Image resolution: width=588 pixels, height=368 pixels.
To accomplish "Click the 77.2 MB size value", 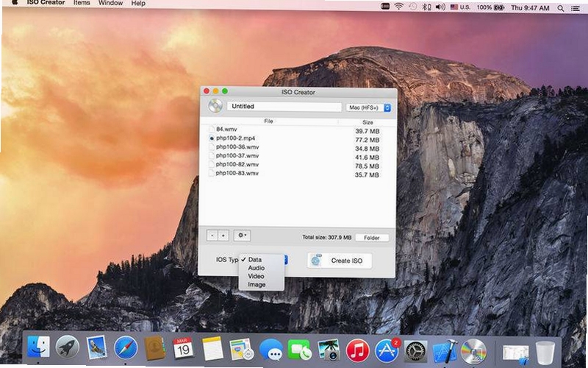I will coord(367,140).
